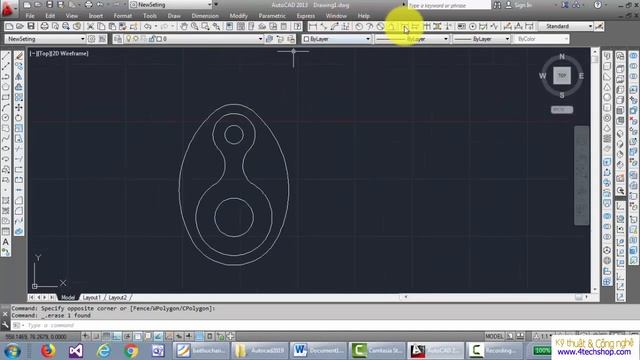Select the Mirror modify tool
The image size is (640, 360).
click(x=19, y=76)
